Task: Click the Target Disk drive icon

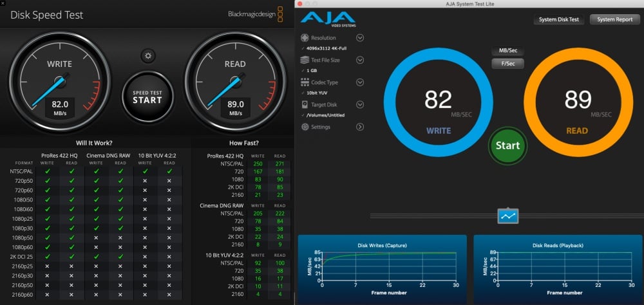Action: 305,105
